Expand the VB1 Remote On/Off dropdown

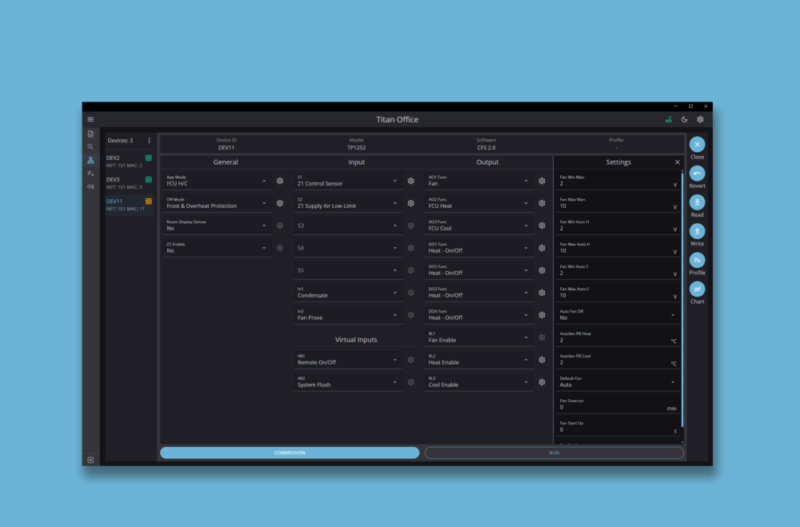pyautogui.click(x=348, y=360)
